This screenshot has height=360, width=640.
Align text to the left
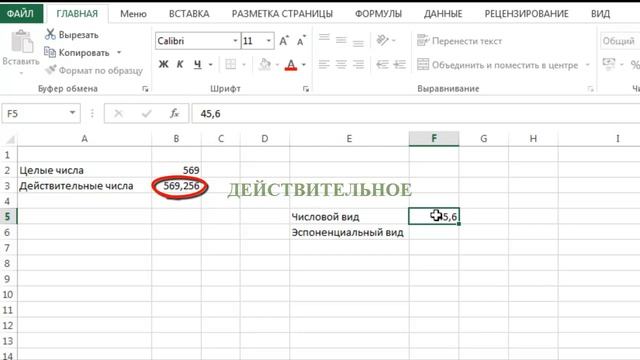(324, 64)
